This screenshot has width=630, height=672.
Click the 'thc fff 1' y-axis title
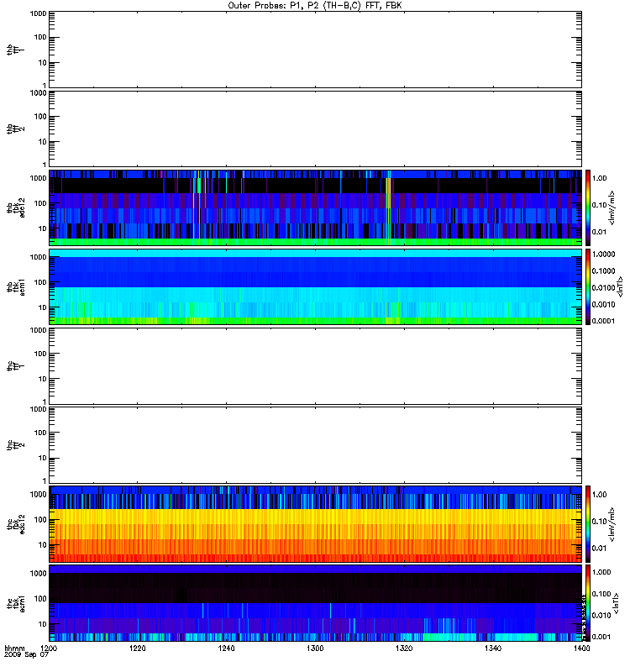coord(15,366)
